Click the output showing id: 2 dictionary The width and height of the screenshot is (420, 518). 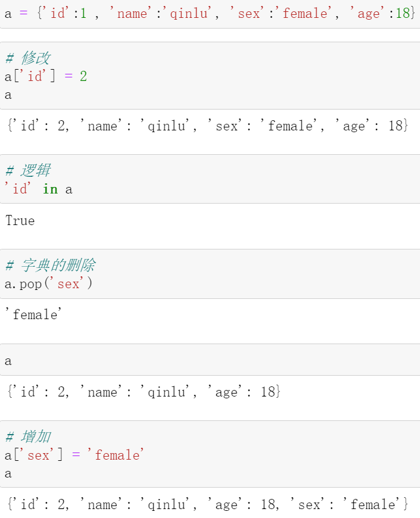click(208, 126)
